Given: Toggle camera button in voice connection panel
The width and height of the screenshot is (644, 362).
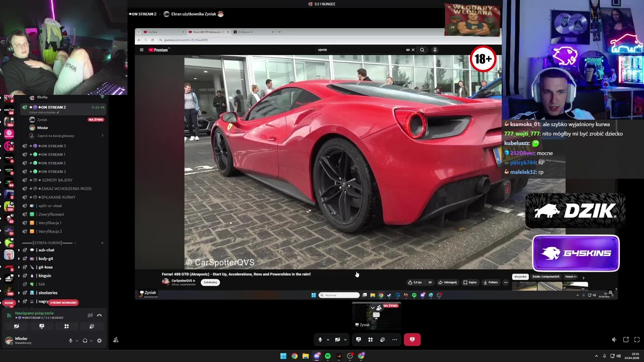Looking at the screenshot, I should [17, 326].
